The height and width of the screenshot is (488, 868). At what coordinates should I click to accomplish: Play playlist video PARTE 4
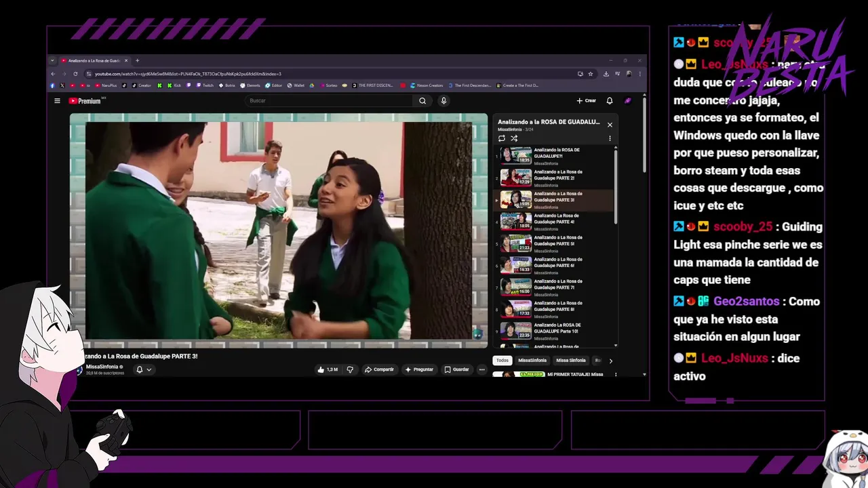555,222
